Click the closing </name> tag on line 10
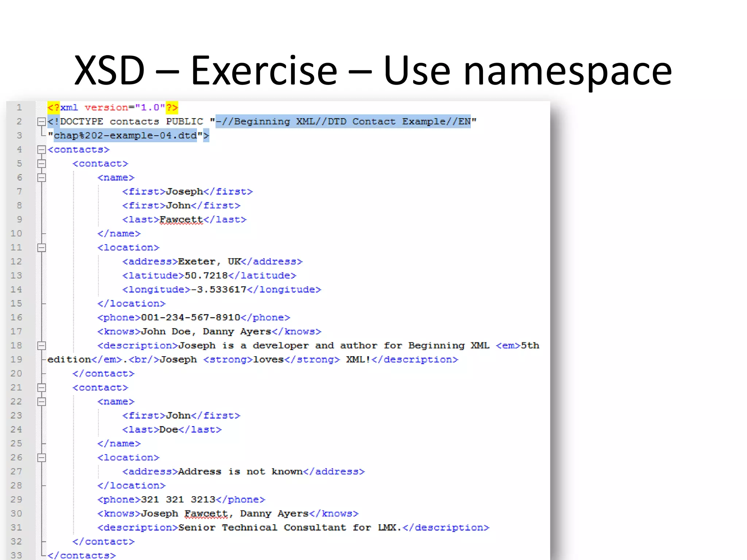The width and height of the screenshot is (747, 560). 119,234
